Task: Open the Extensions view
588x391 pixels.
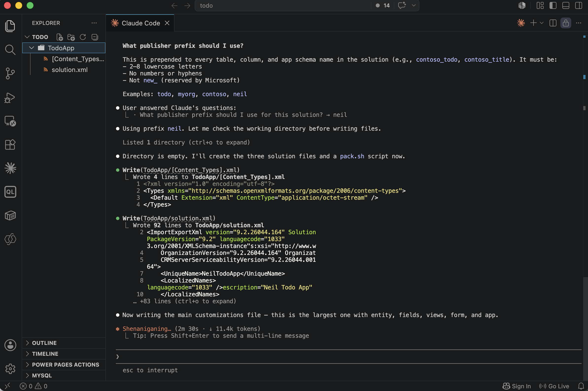Action: (x=10, y=145)
